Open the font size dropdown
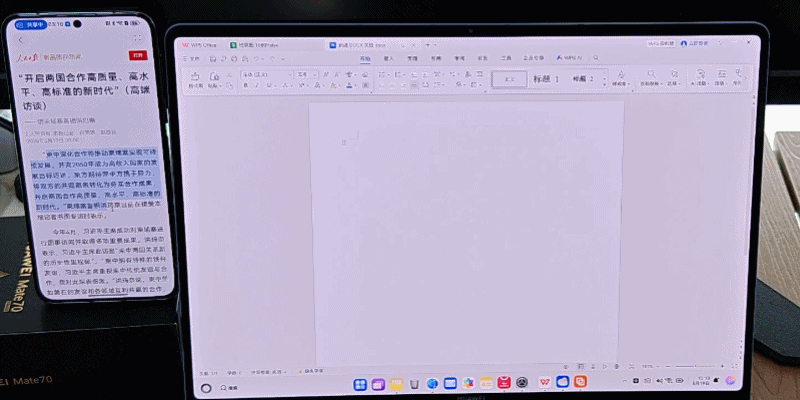Screen dimensions: 800x400 click(305, 75)
